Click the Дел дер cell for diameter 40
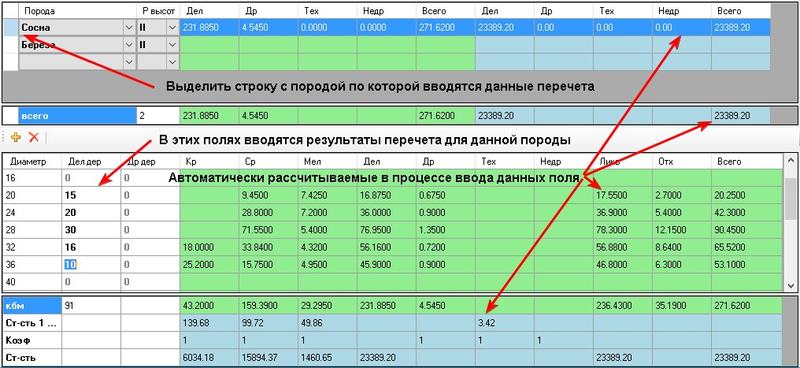This screenshot has width=800, height=368. (91, 281)
